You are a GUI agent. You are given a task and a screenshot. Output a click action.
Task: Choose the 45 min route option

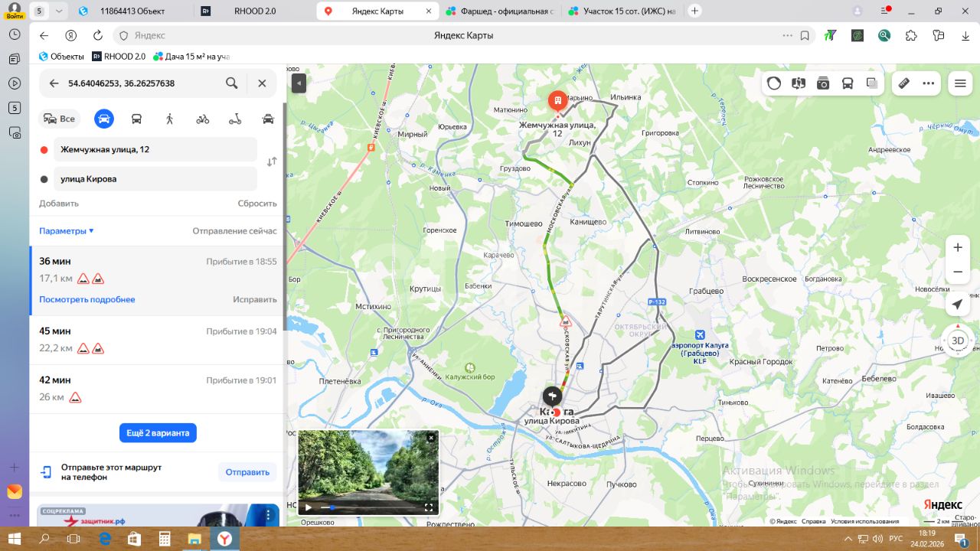point(157,340)
